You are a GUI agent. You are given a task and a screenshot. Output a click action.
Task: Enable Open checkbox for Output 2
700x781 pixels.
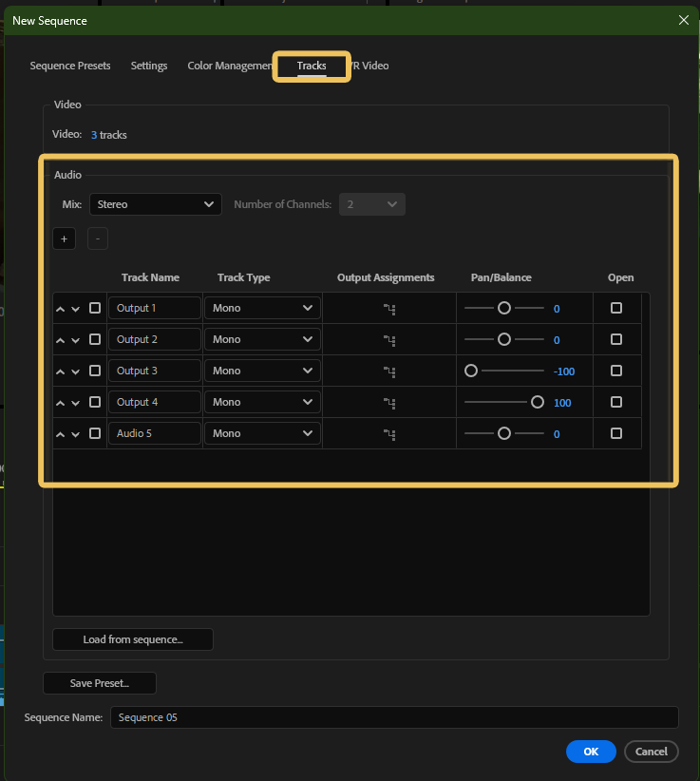616,339
